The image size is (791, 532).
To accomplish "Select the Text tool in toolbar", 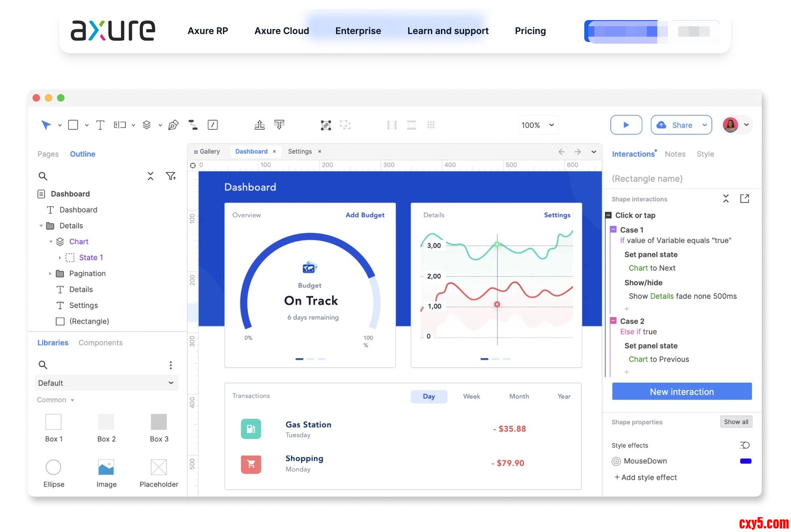I will pyautogui.click(x=100, y=125).
